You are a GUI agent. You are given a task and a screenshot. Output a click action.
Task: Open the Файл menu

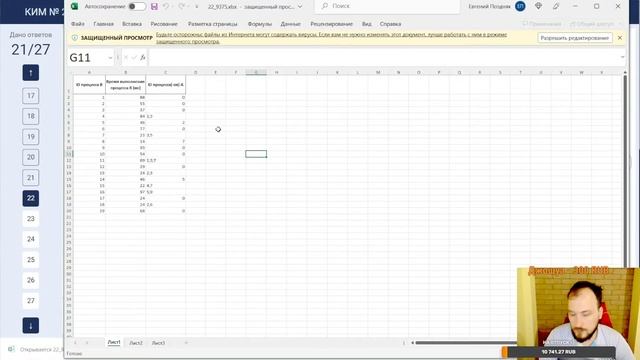(78, 24)
